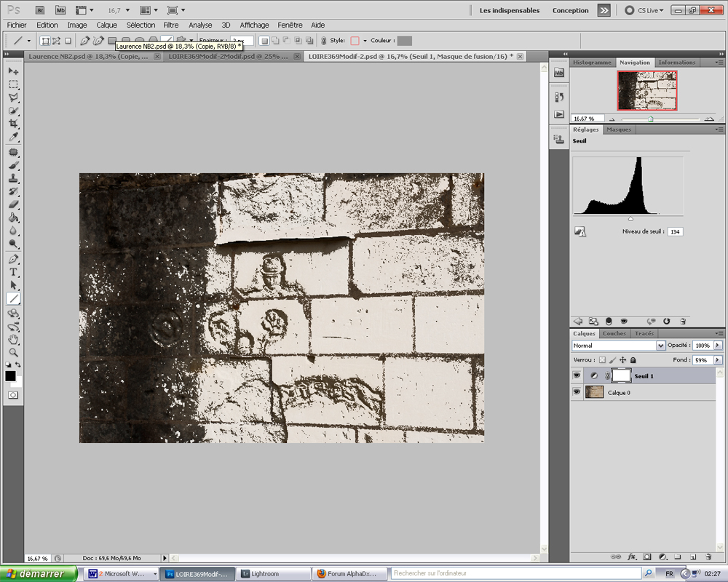
Task: Open the Style picker dropdown arrow
Action: coord(365,41)
